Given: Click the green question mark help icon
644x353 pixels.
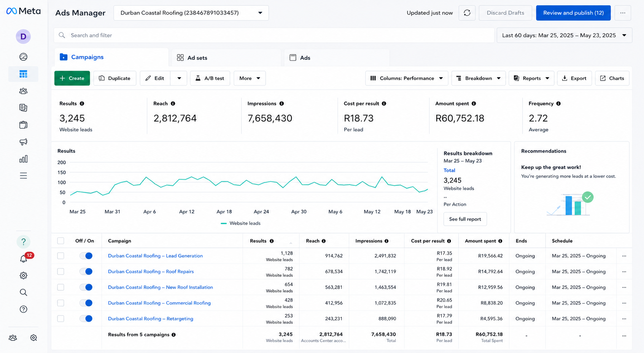Looking at the screenshot, I should tap(23, 242).
